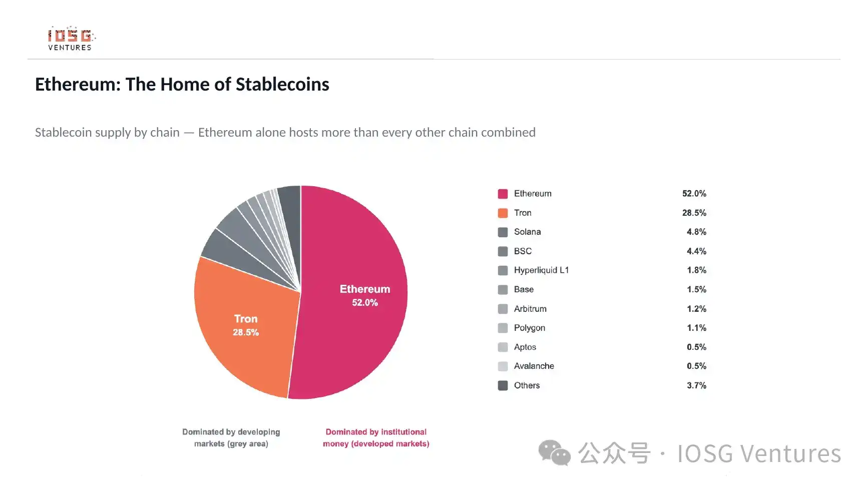Select the orange Tron legend swatch

coord(503,213)
